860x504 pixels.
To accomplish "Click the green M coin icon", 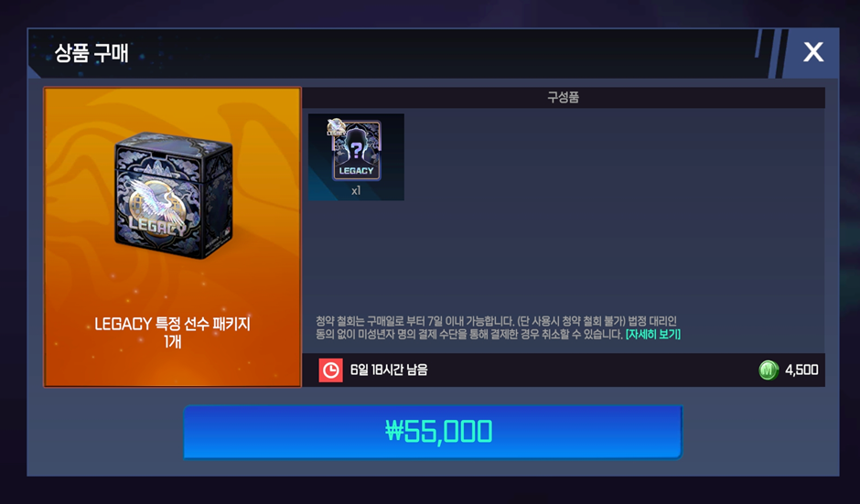I will (769, 370).
